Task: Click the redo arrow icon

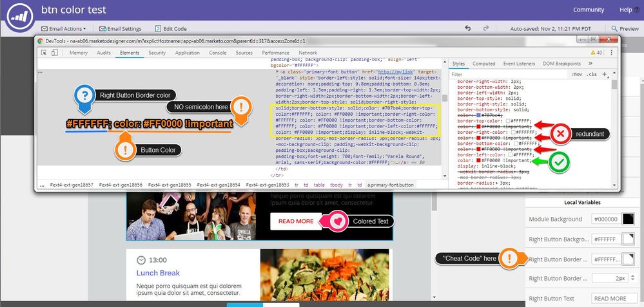Action: click(486, 28)
